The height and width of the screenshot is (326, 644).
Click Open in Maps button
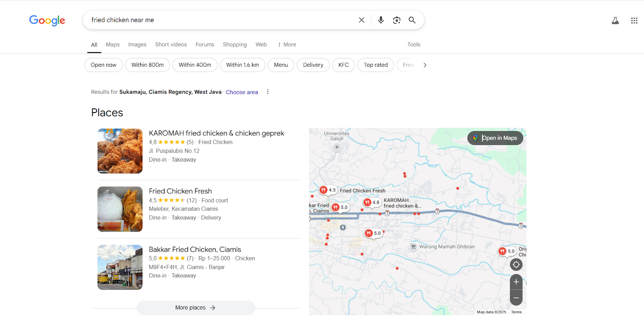click(495, 138)
